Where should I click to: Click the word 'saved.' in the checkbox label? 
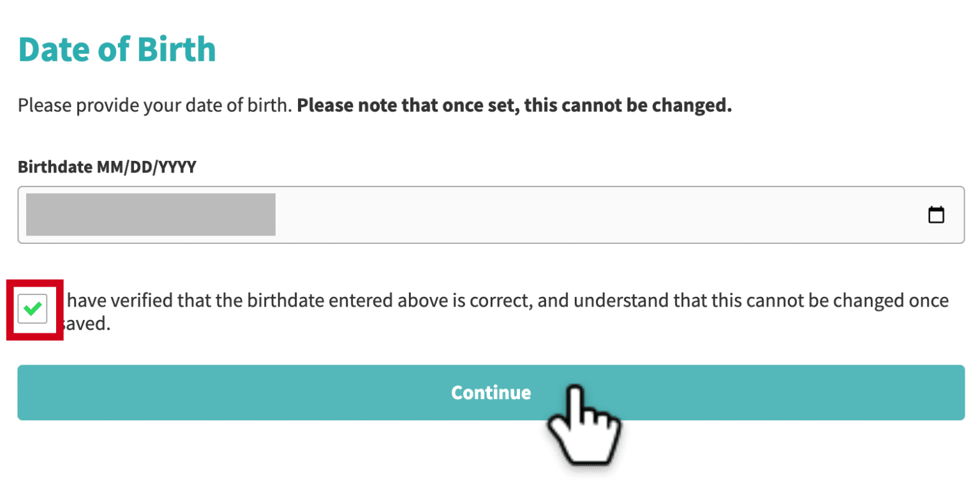coord(86,325)
